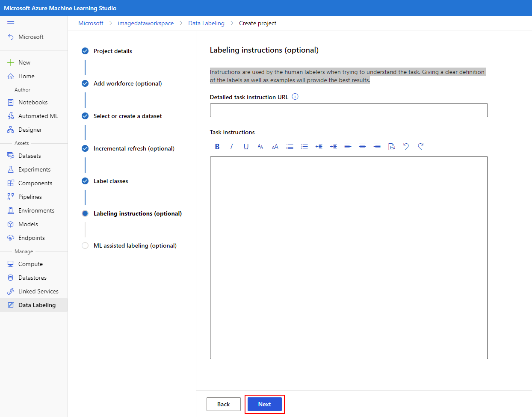The image size is (532, 417).
Task: Click the detailed task instruction URL field
Action: 348,110
